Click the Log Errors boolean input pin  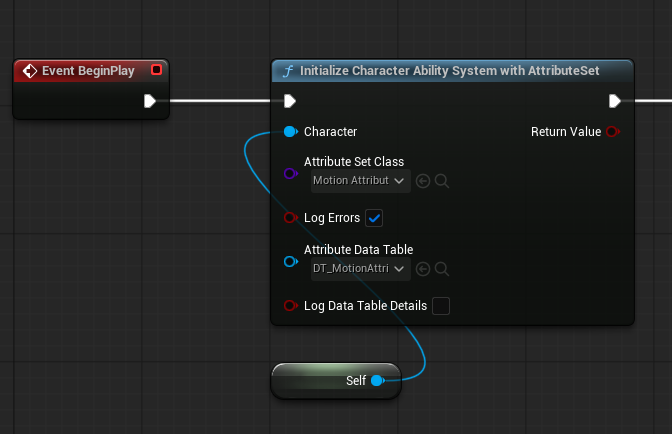(x=290, y=218)
